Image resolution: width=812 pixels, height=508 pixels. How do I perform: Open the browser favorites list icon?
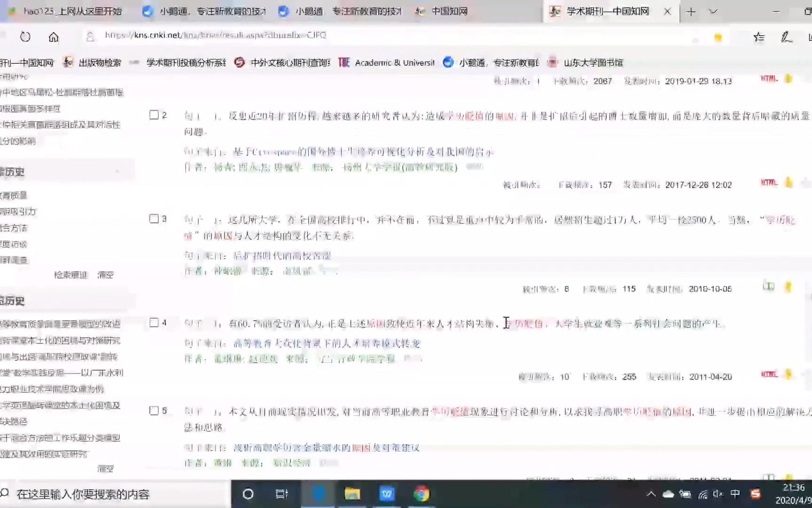click(759, 37)
